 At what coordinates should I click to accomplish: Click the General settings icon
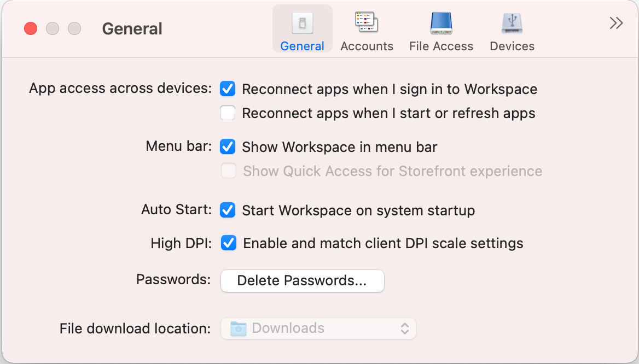(x=302, y=22)
